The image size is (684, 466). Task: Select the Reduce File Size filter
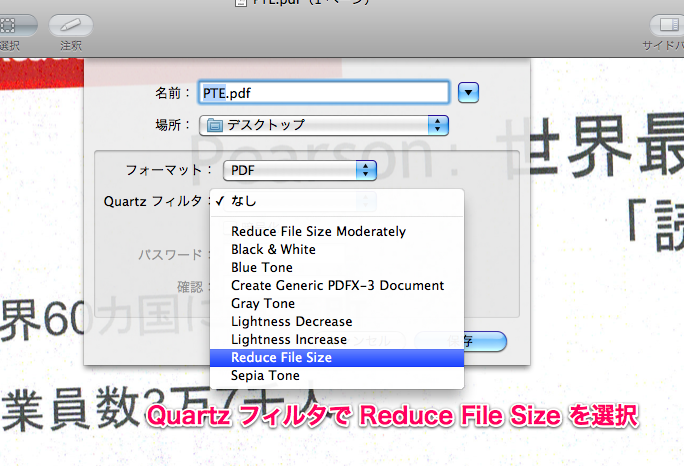click(336, 358)
